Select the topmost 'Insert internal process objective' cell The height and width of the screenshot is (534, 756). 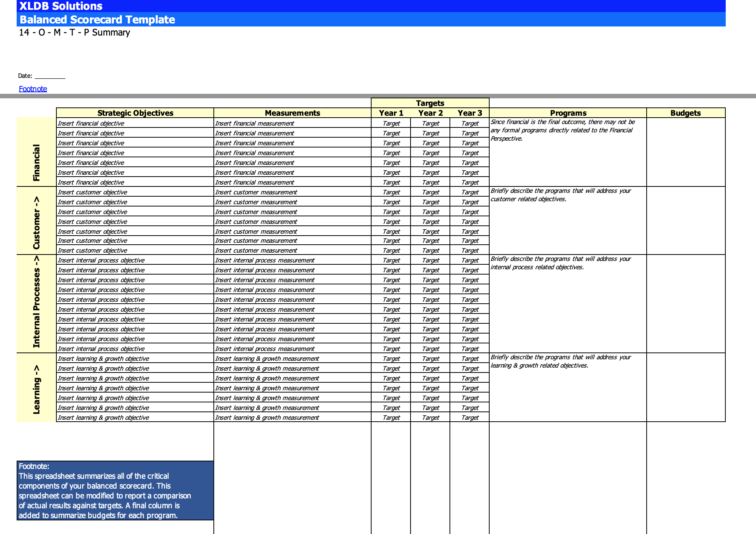point(135,260)
